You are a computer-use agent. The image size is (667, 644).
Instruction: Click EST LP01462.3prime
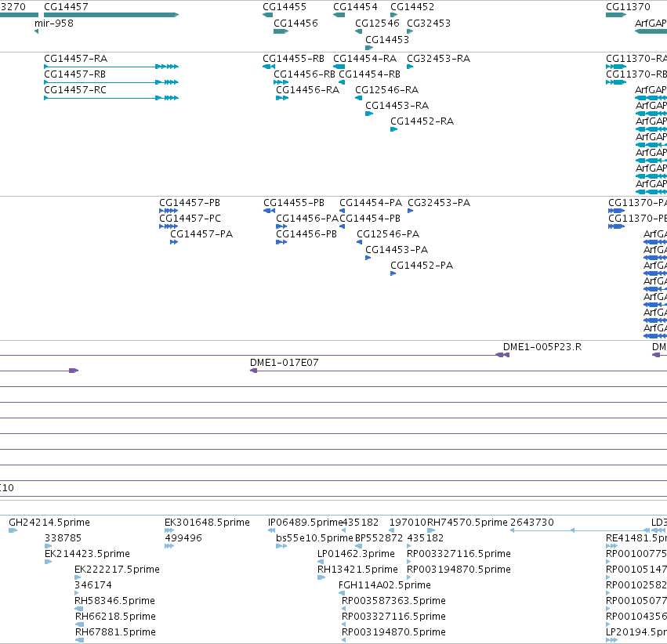click(x=356, y=553)
